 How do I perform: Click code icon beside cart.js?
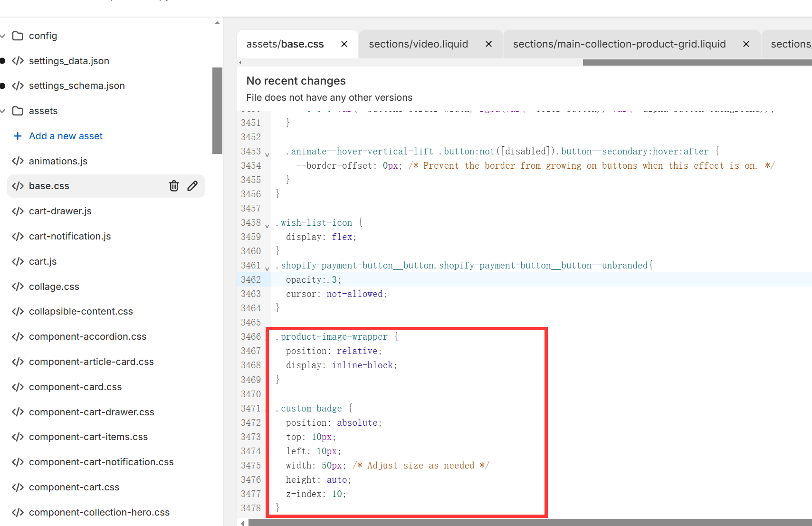point(18,261)
